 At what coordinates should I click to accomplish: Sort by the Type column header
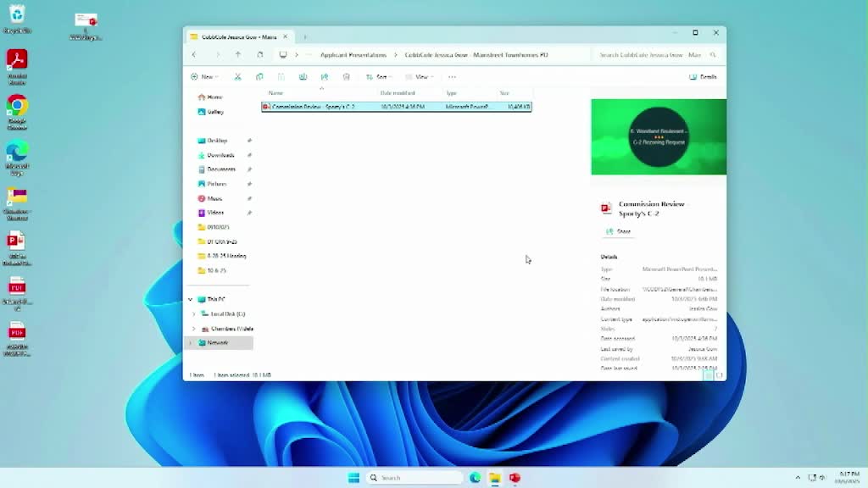tap(452, 93)
